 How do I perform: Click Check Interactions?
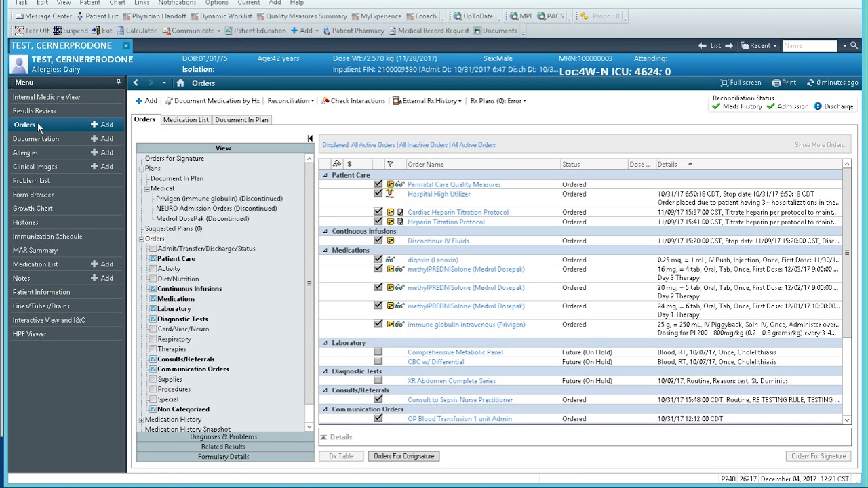click(x=353, y=101)
